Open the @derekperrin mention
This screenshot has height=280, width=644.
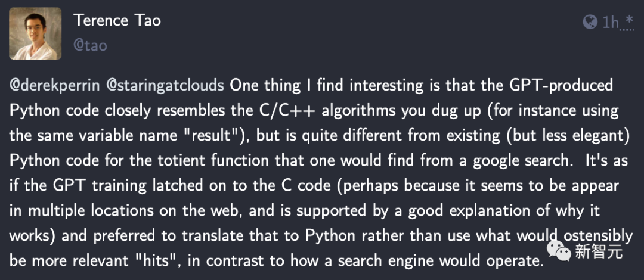[x=55, y=85]
